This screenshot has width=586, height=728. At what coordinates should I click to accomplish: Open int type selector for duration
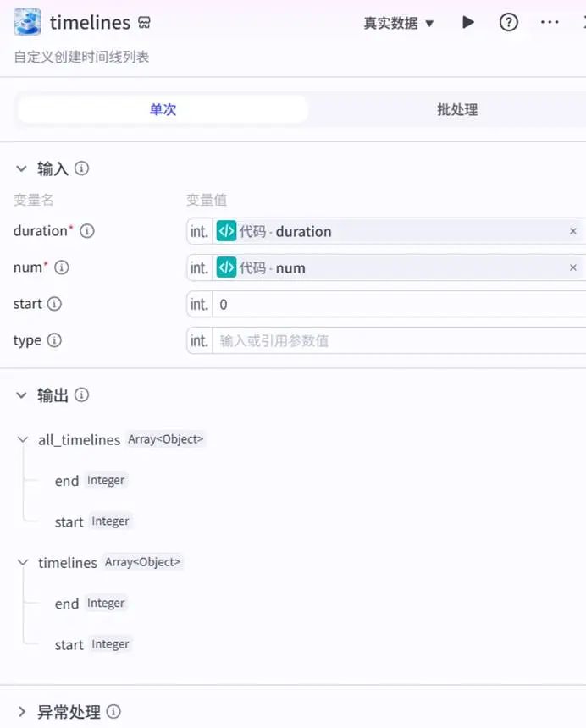[199, 231]
